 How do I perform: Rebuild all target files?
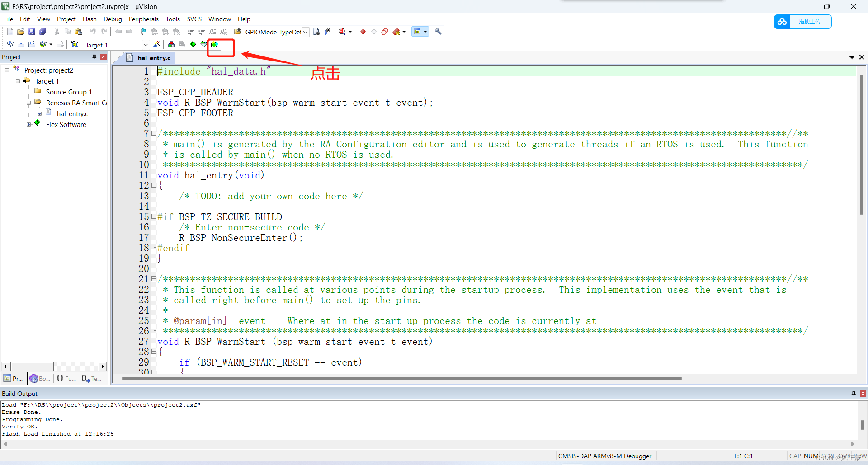tap(32, 44)
